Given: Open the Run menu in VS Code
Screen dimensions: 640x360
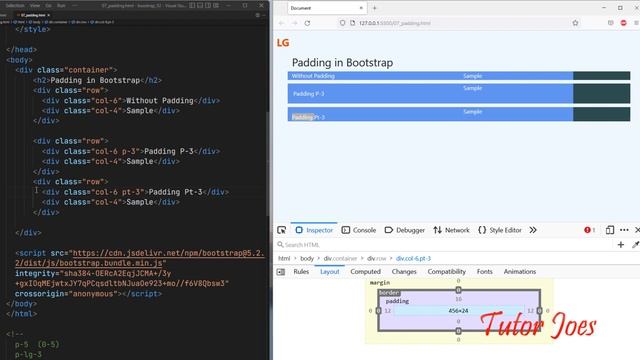Looking at the screenshot, I should coord(61,6).
